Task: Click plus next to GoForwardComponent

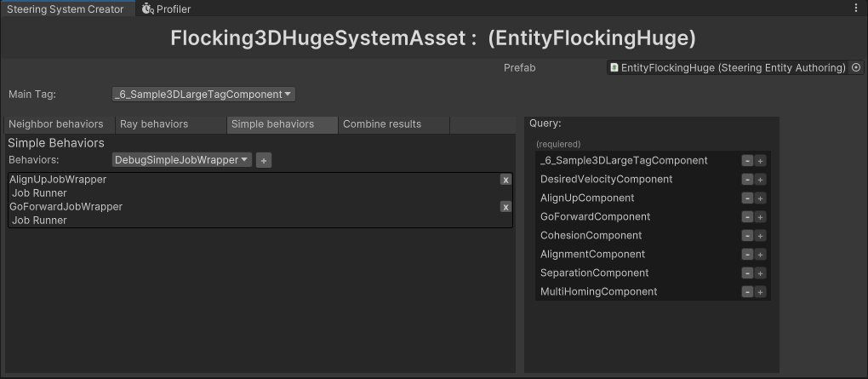Action: pos(761,217)
